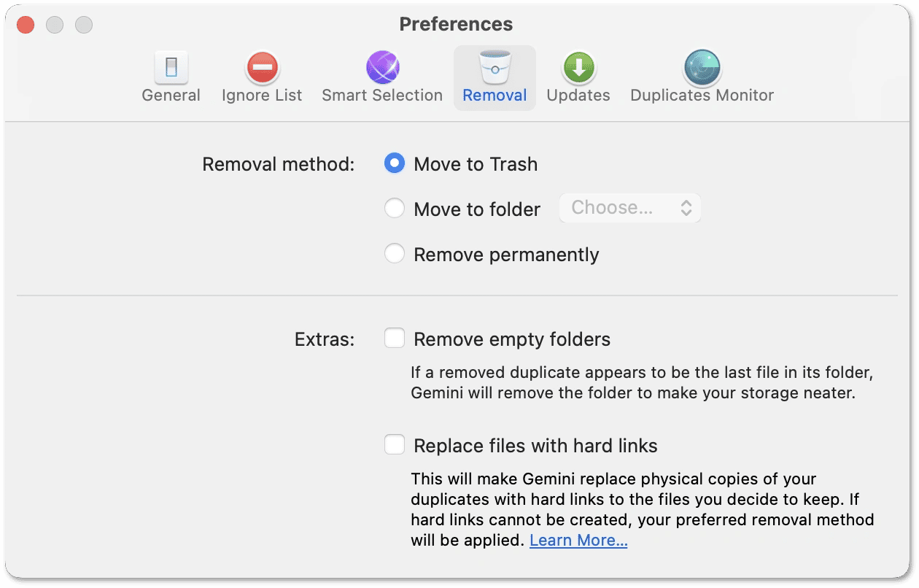Image resolution: width=919 pixels, height=588 pixels.
Task: Tick the Replace files with hard links checkbox
Action: coord(395,445)
